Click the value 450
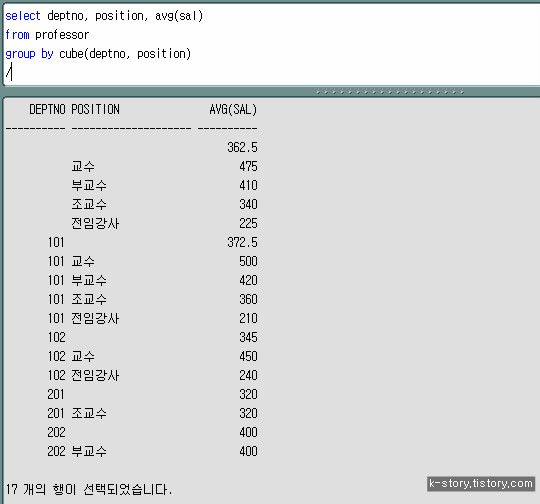This screenshot has height=504, width=540. click(248, 356)
